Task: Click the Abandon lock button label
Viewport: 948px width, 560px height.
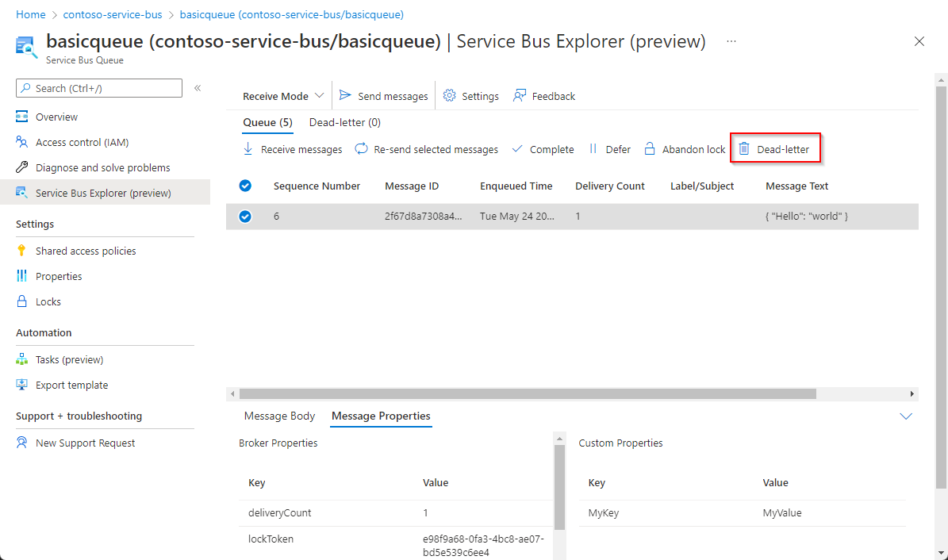Action: pos(693,149)
